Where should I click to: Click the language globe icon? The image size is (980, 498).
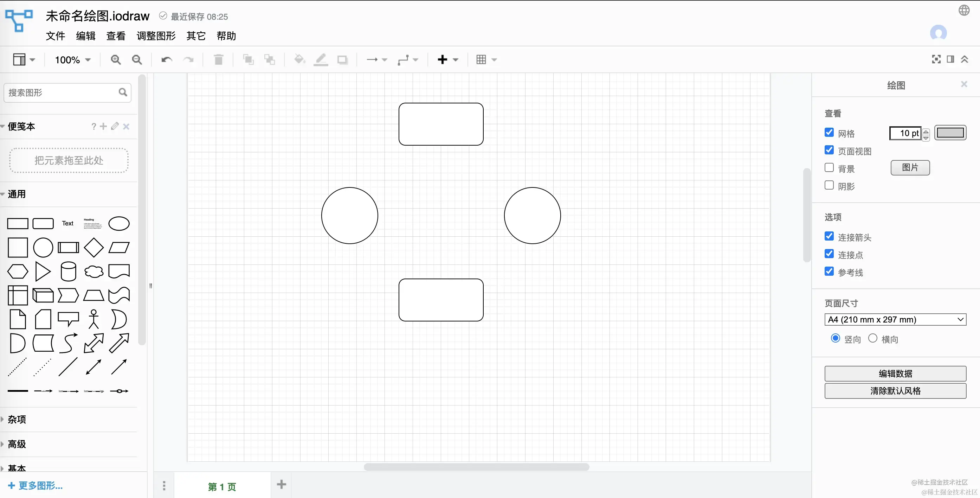[x=963, y=10]
